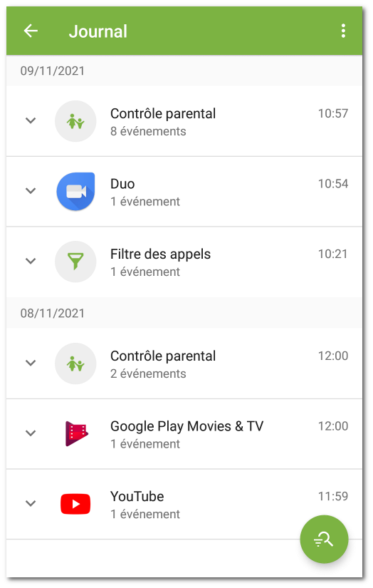Expand the YouTube entry chevron
Screen dimensions: 373x588
pos(31,503)
